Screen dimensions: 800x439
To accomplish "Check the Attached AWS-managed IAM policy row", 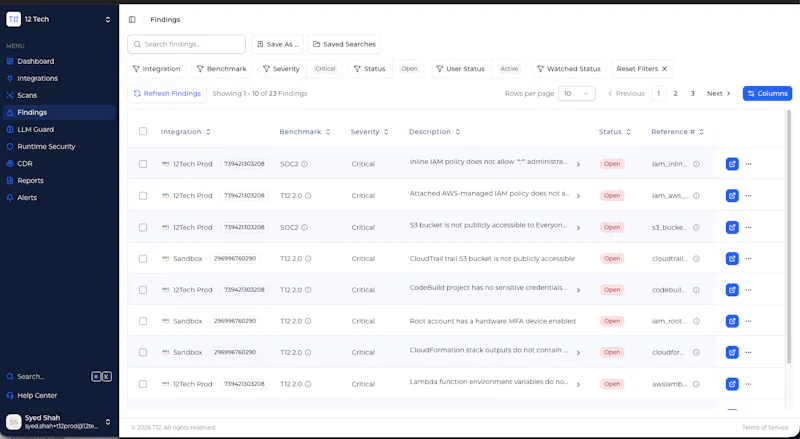I will pyautogui.click(x=143, y=196).
